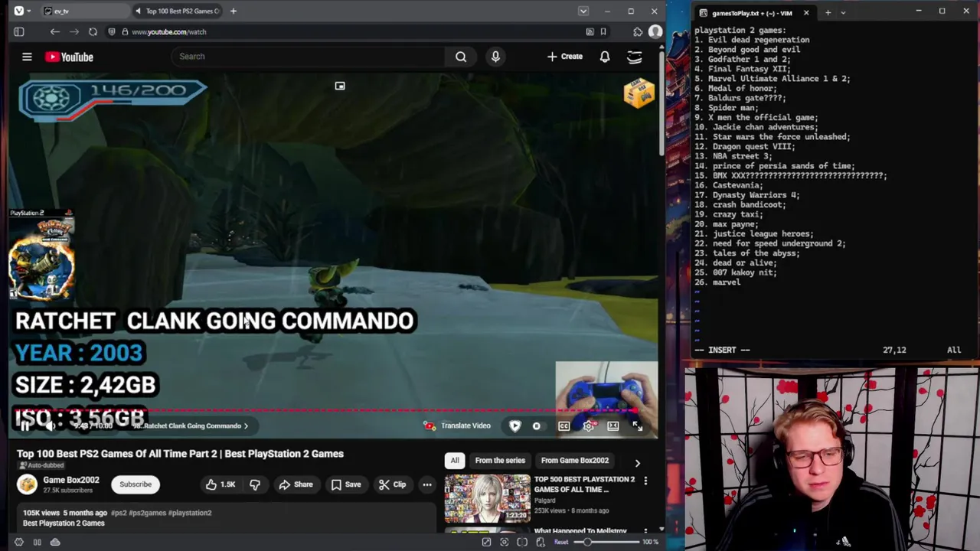Click the reader view icon in address bar

pyautogui.click(x=590, y=31)
